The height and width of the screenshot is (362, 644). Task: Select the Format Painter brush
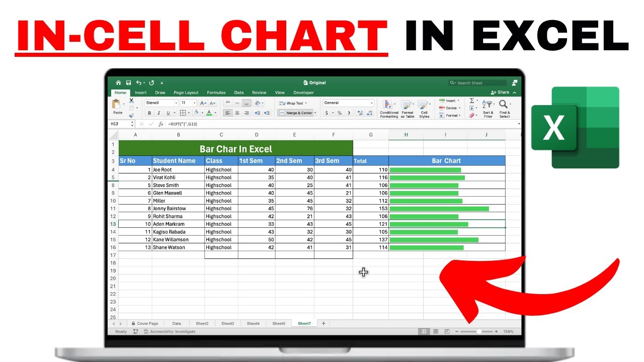132,115
